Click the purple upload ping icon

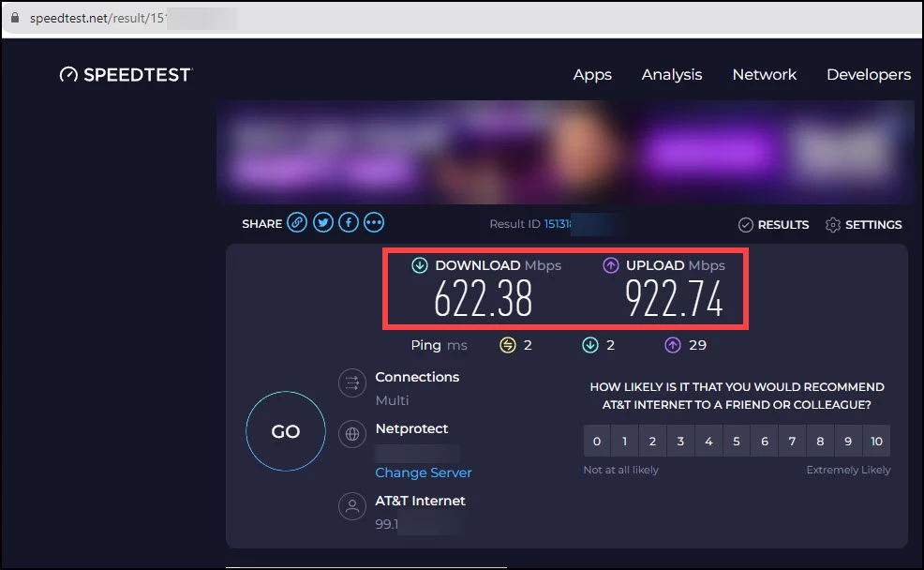pyautogui.click(x=672, y=345)
